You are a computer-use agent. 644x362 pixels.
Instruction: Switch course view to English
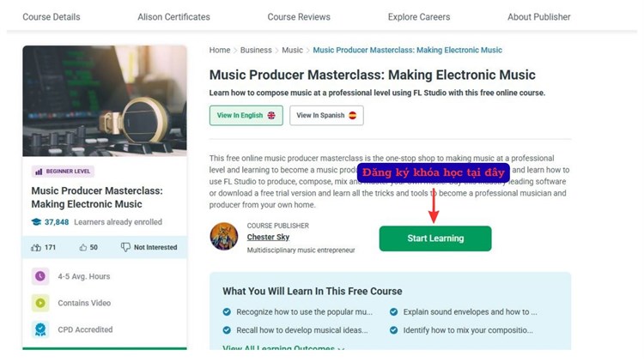pos(246,115)
